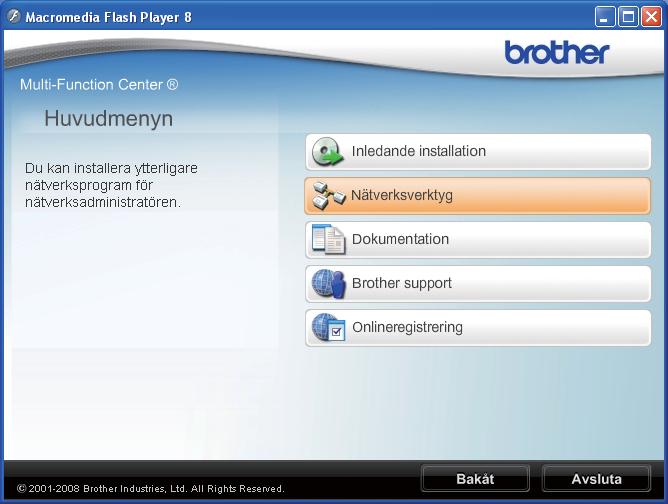The width and height of the screenshot is (668, 504).
Task: Click the Macromedia Flash Player 8 title text
Action: pos(109,17)
